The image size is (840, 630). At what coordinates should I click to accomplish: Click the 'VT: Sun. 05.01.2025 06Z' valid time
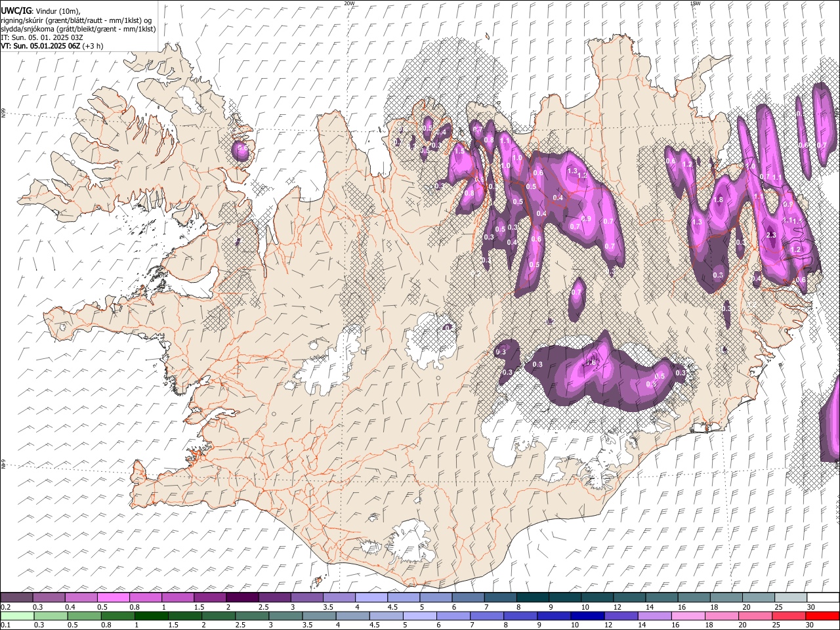41,46
